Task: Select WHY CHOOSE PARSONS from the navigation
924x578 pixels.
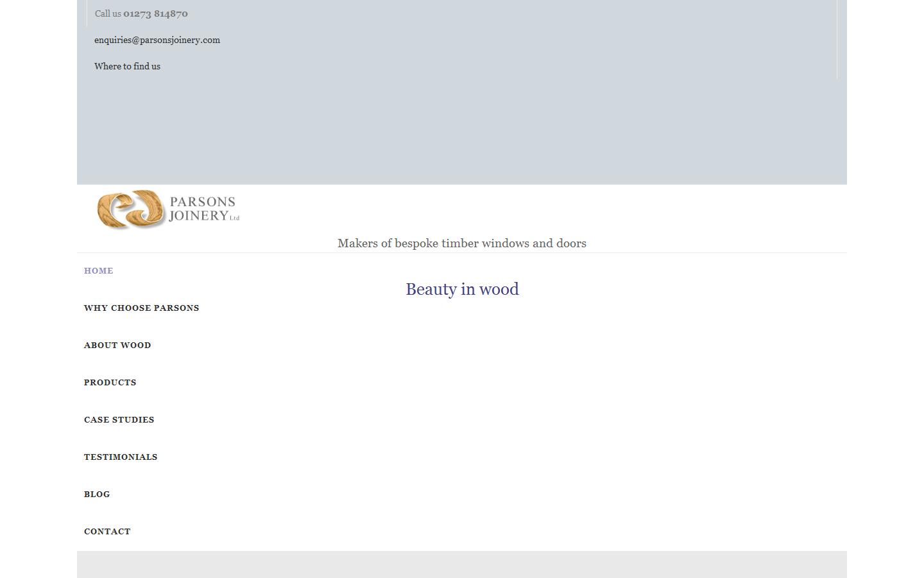Action: [x=141, y=308]
